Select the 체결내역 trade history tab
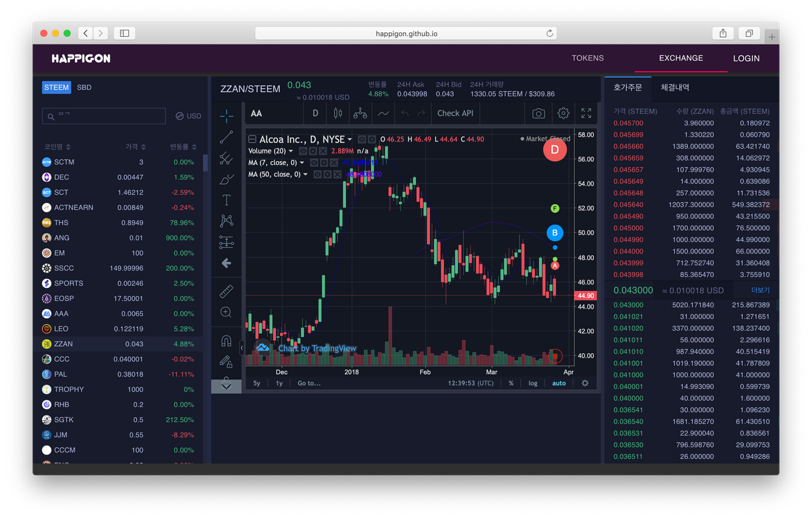 tap(675, 87)
